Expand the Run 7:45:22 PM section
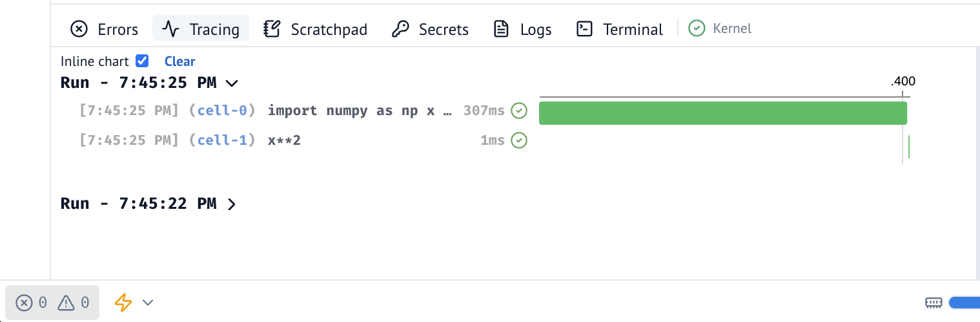The width and height of the screenshot is (980, 322). [x=232, y=204]
